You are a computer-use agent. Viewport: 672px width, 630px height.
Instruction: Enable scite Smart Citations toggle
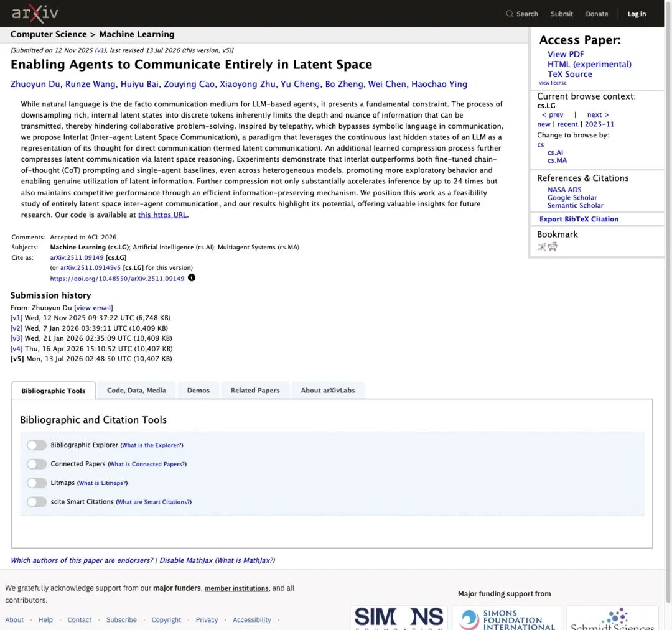click(x=37, y=501)
